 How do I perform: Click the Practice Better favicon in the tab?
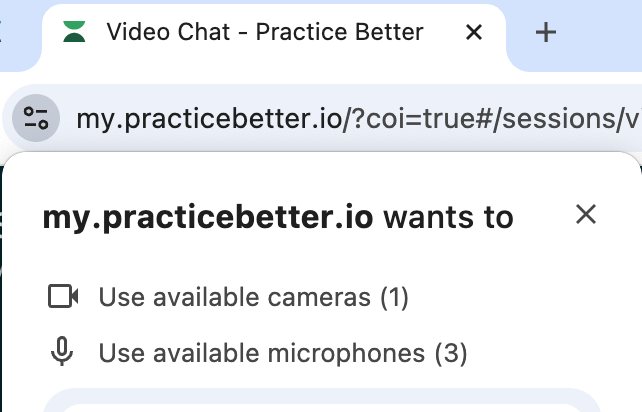point(72,32)
